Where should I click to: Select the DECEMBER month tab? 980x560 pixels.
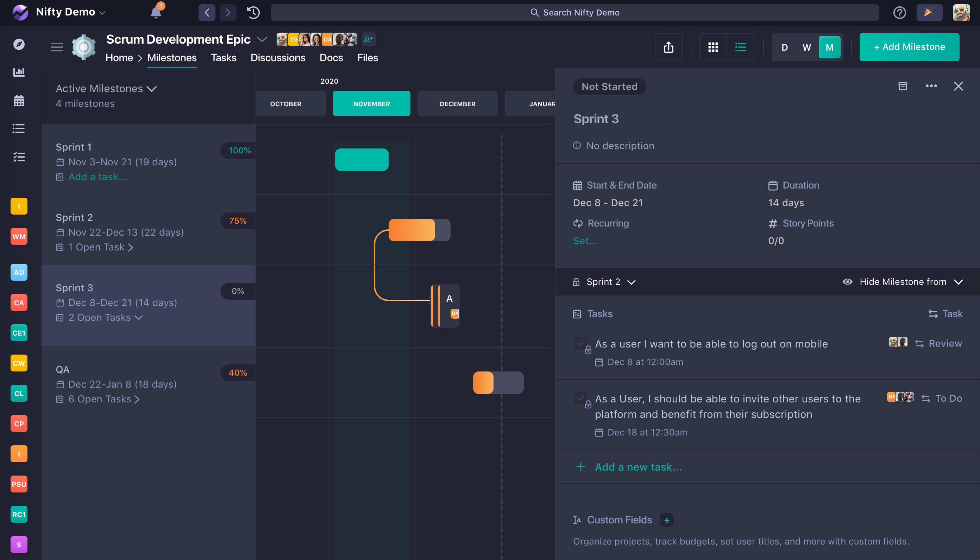click(457, 103)
